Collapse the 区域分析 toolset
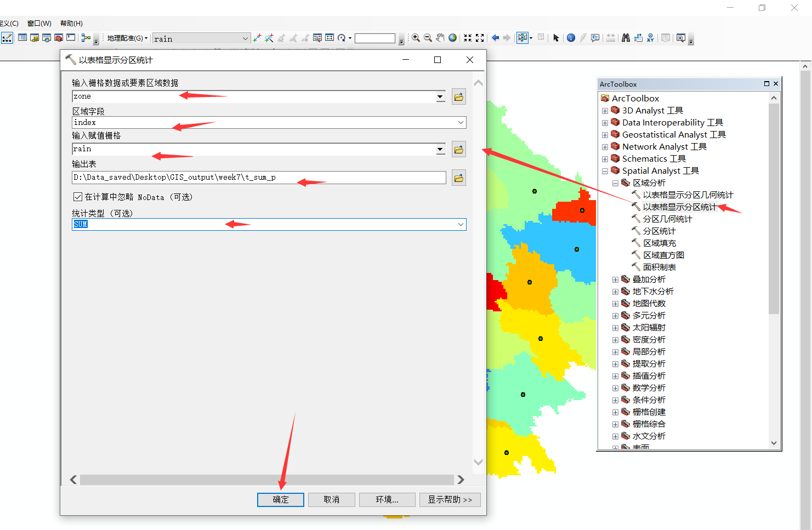This screenshot has width=812, height=530. (615, 183)
